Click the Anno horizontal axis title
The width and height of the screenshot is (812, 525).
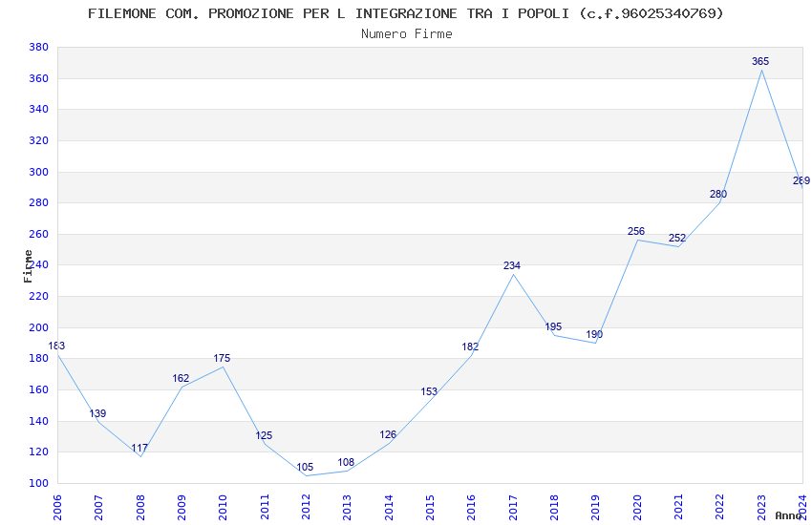(x=788, y=515)
